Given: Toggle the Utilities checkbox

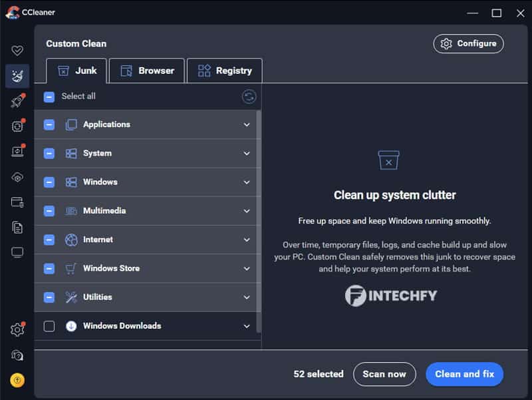Looking at the screenshot, I should [x=49, y=298].
